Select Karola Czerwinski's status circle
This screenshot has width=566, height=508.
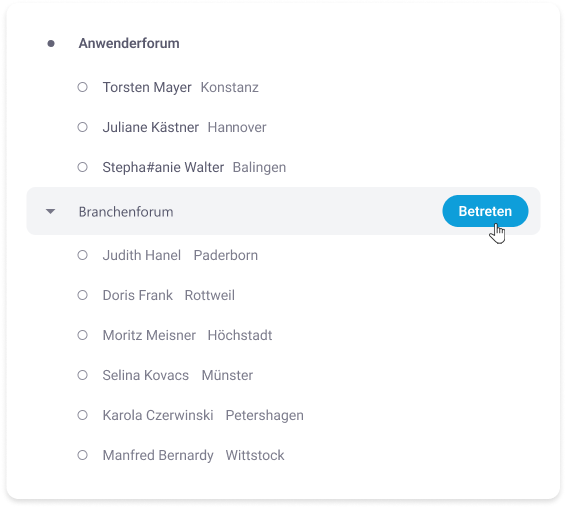point(83,415)
